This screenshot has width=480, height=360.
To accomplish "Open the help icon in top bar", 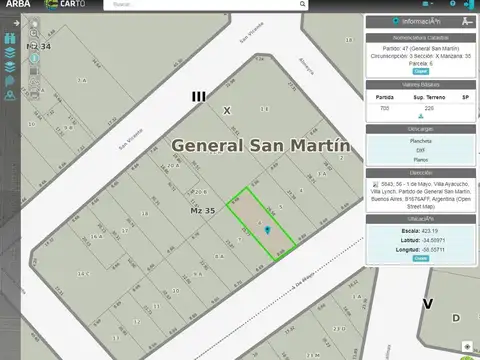I will click(x=452, y=4).
